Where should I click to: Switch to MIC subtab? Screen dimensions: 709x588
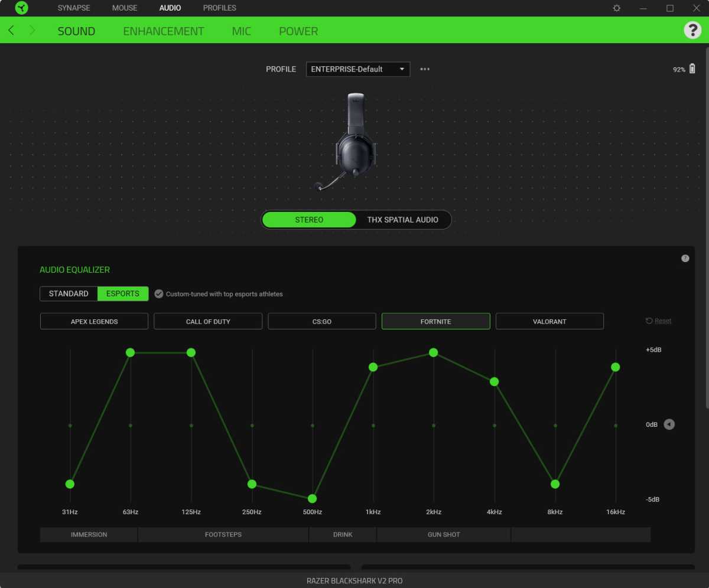click(x=242, y=31)
